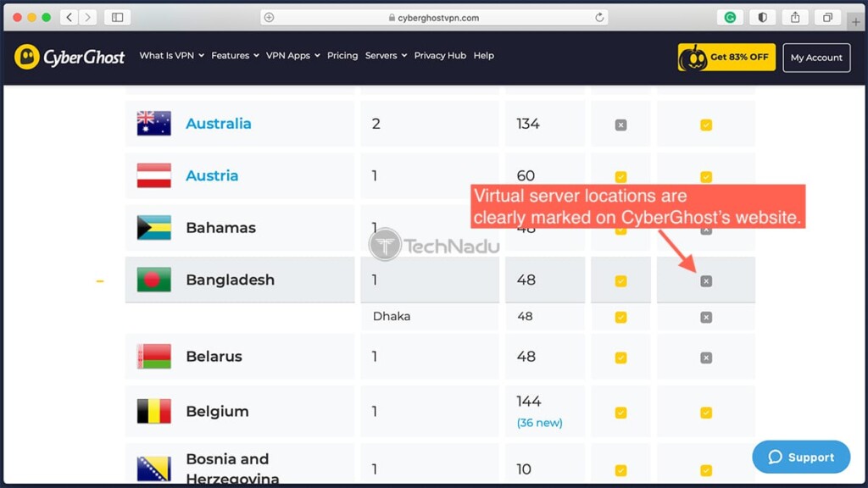The height and width of the screenshot is (488, 868).
Task: Open the Safari share menu
Action: click(795, 18)
